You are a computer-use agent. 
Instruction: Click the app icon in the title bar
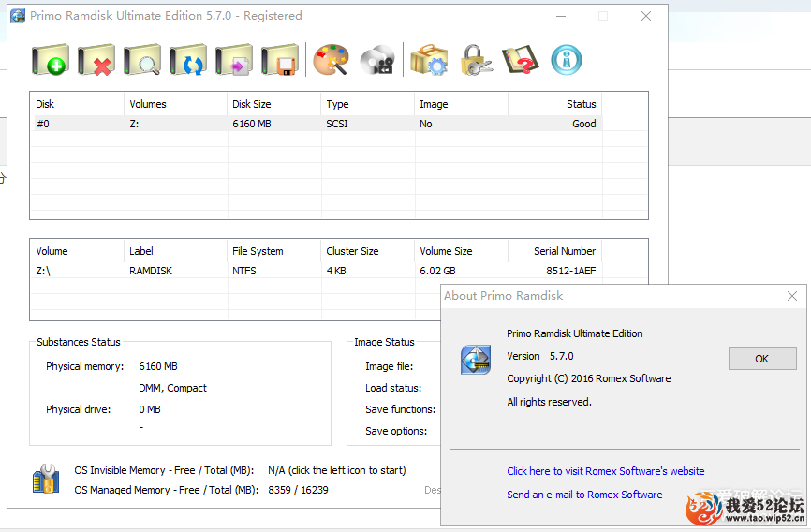tap(18, 16)
